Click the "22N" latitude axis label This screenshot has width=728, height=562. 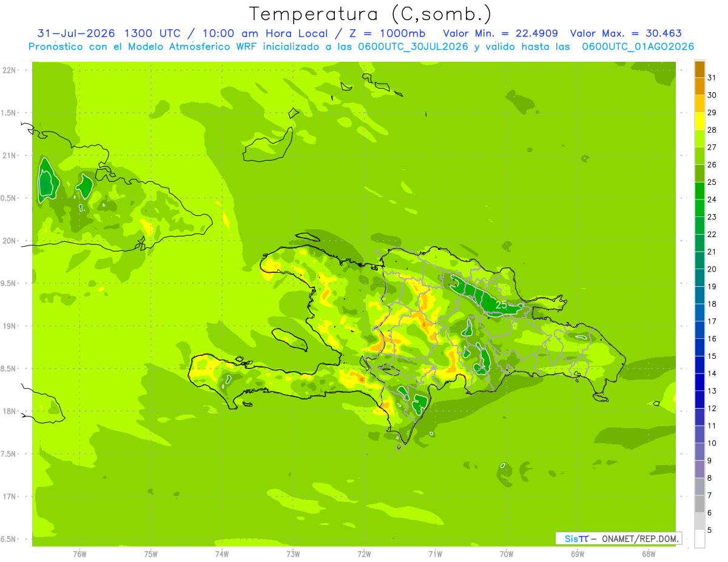click(10, 70)
